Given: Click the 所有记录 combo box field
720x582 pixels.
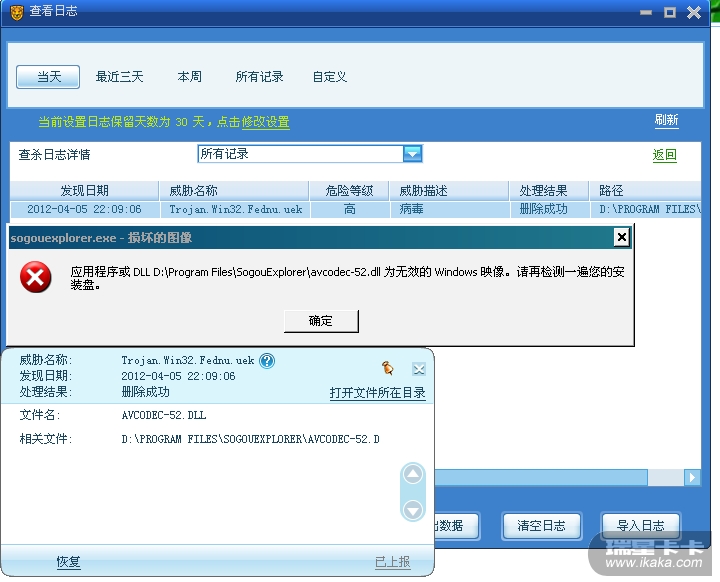Looking at the screenshot, I should (x=310, y=154).
